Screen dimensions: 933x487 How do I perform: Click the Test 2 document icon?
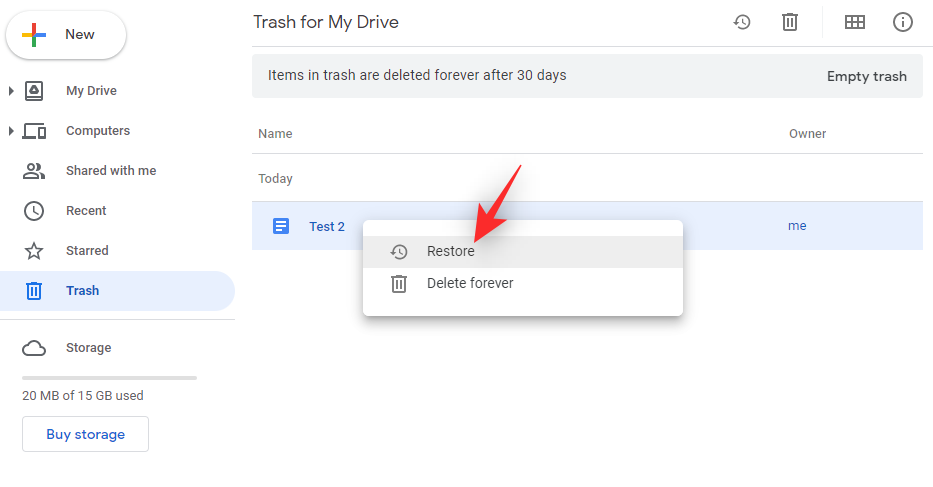click(x=281, y=226)
